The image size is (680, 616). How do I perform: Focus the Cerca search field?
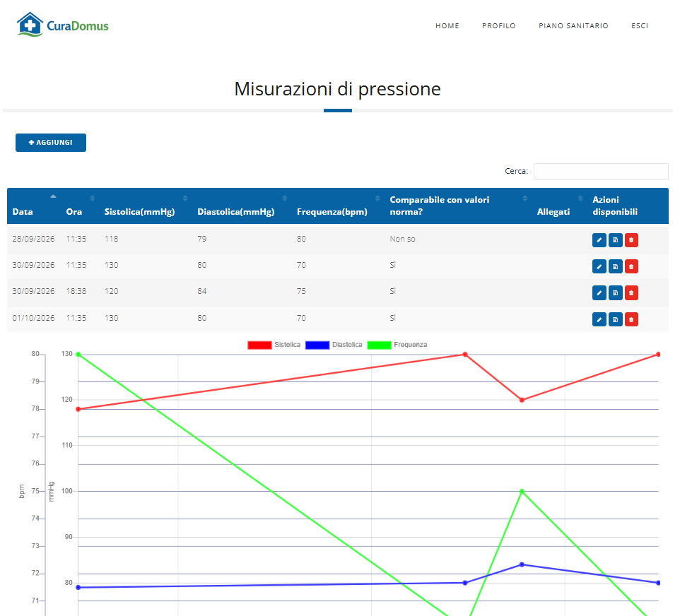[x=601, y=171]
